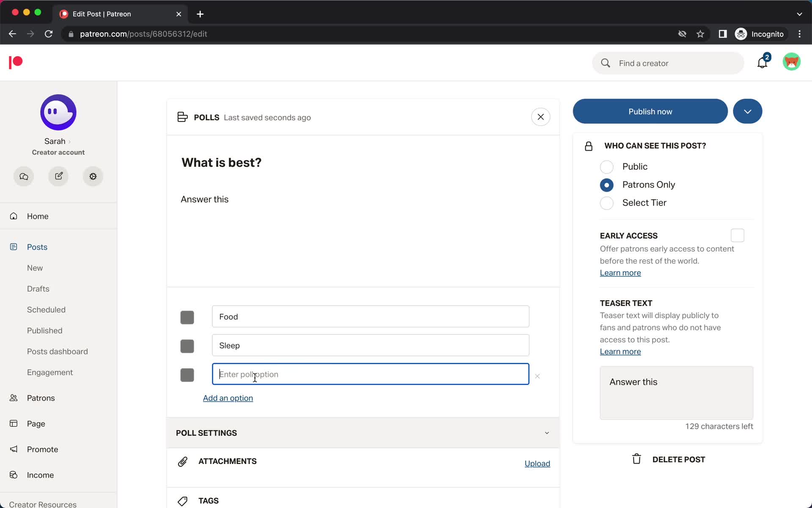Viewport: 812px width, 508px height.
Task: Click the creator settings gear icon
Action: click(x=93, y=176)
